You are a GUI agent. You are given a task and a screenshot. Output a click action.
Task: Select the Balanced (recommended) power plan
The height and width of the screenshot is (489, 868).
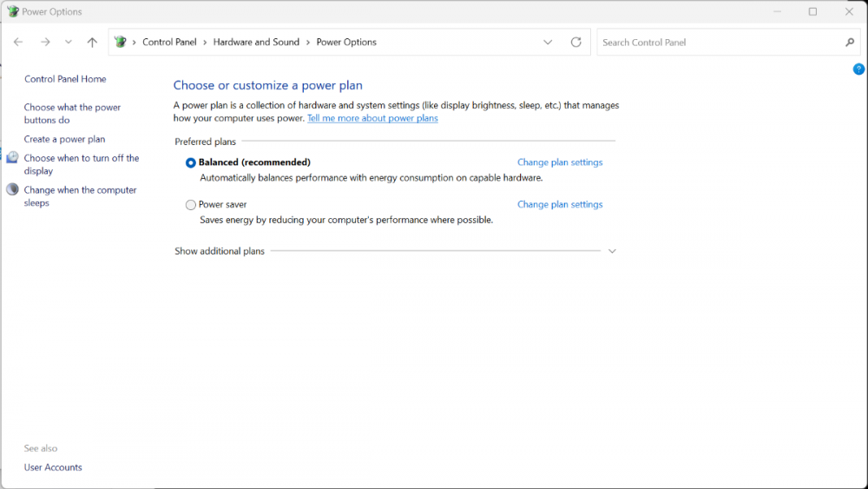pos(191,163)
